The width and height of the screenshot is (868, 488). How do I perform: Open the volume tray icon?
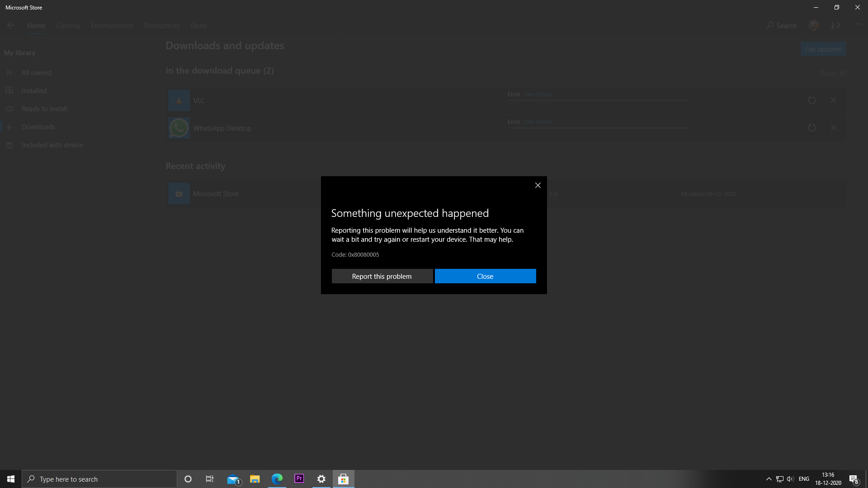pyautogui.click(x=790, y=479)
